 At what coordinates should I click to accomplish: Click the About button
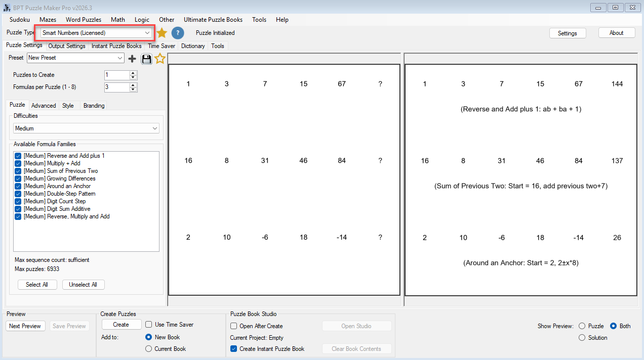[x=617, y=32]
